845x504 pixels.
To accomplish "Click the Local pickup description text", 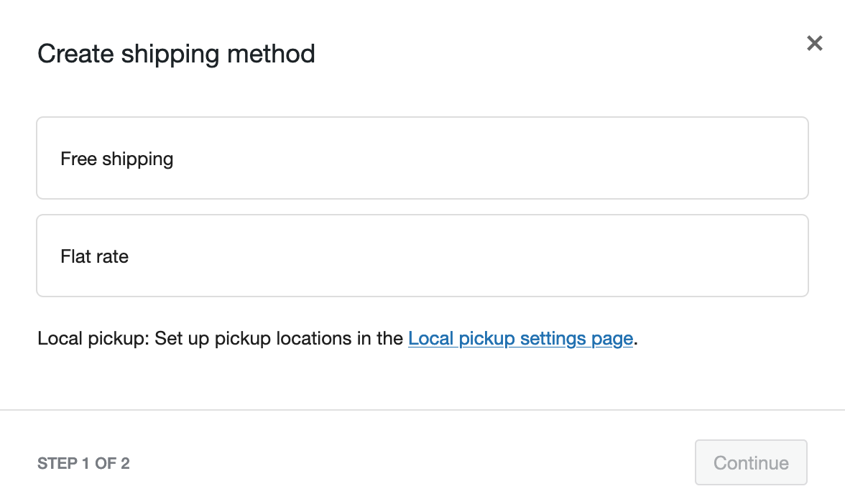I will [216, 338].
